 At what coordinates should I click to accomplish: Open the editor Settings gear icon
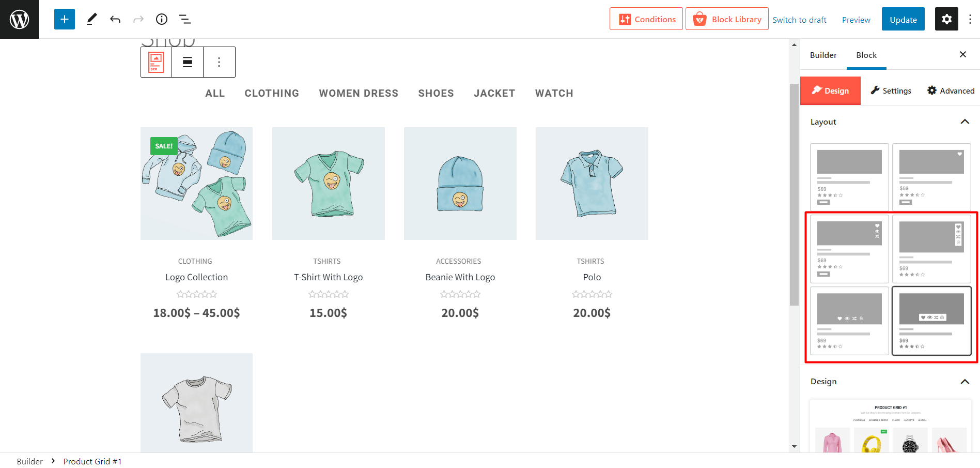[946, 19]
